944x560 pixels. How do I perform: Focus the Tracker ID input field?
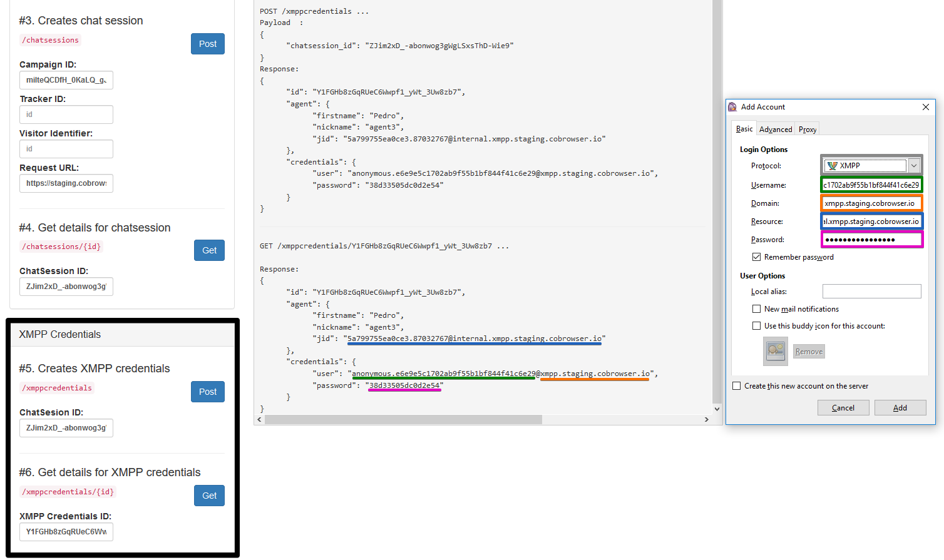pyautogui.click(x=66, y=115)
